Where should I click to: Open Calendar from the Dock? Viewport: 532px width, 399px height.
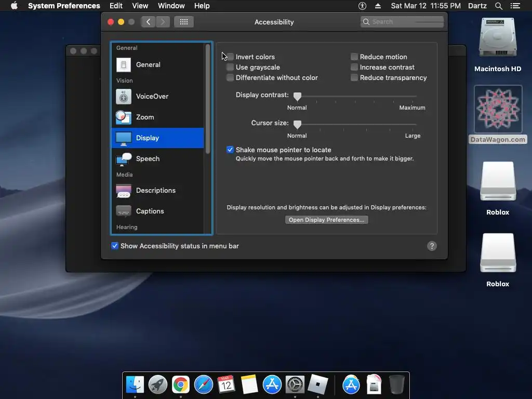tap(227, 385)
